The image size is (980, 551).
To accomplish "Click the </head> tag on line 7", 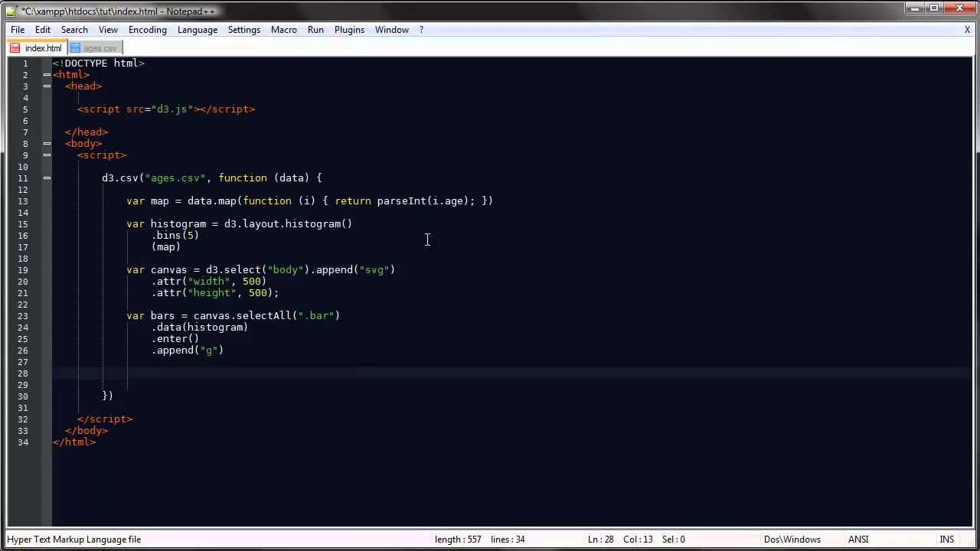I will coord(87,132).
